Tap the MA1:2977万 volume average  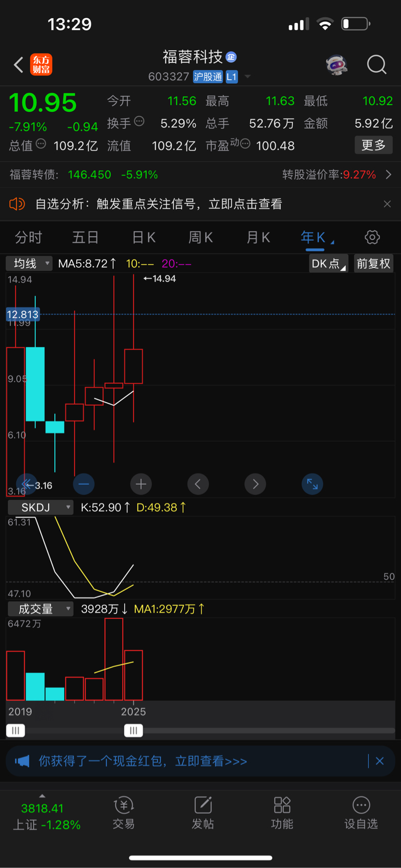(169, 609)
